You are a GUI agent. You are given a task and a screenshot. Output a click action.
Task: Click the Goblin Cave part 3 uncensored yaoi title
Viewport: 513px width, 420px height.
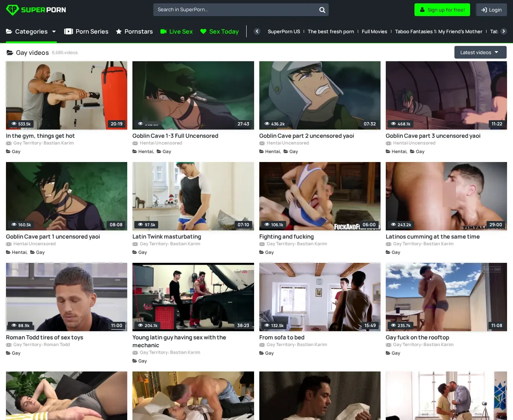point(433,136)
